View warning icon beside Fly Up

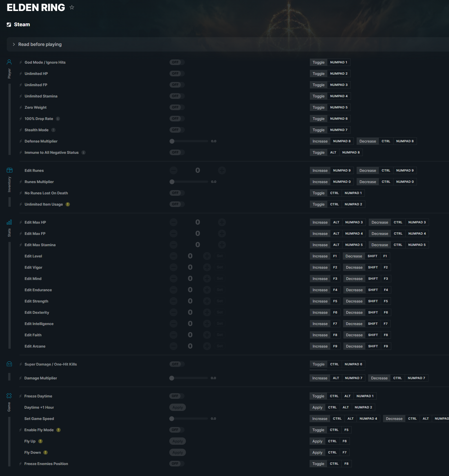40,441
